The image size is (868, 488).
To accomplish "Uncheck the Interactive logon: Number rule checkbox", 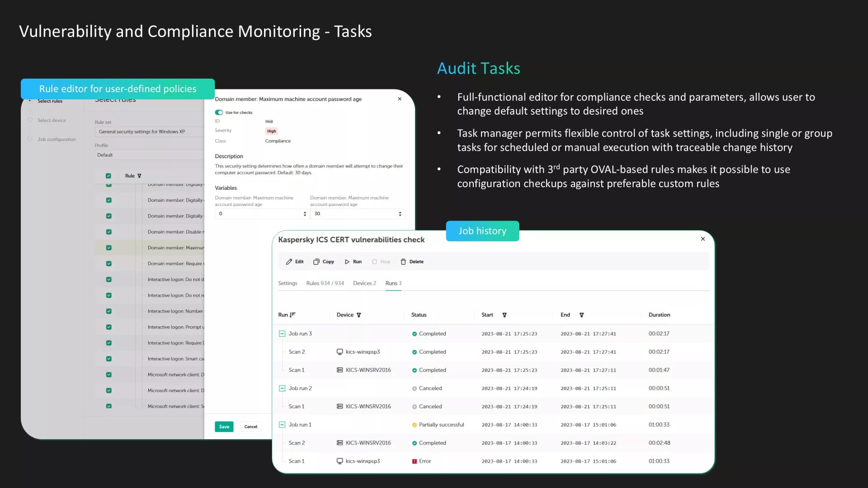I will (x=108, y=311).
